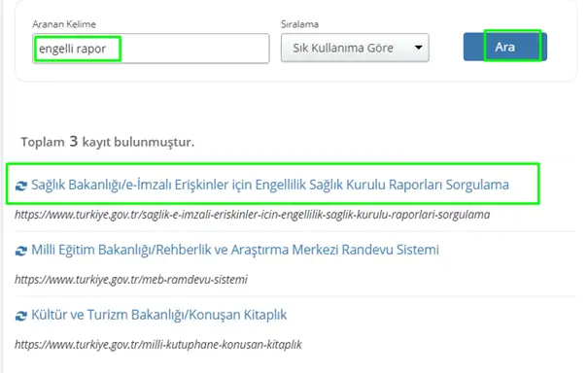The width and height of the screenshot is (588, 373).
Task: Click the URL text 'meb-ramdevu-sistemi'
Action: (x=131, y=280)
